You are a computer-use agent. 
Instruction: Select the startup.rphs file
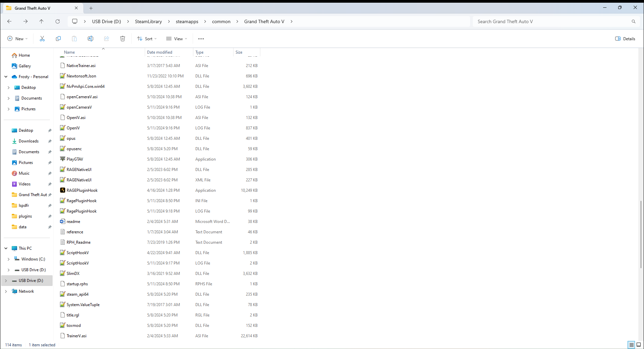pyautogui.click(x=77, y=284)
